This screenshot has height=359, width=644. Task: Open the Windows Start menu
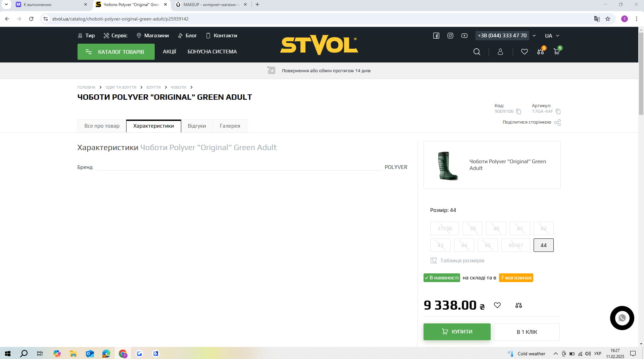[x=8, y=354]
